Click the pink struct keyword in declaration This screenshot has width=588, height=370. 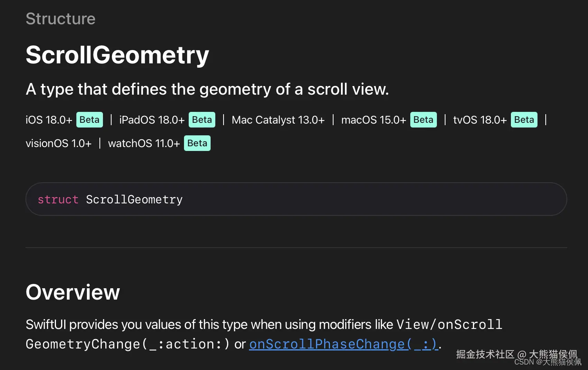pos(58,199)
